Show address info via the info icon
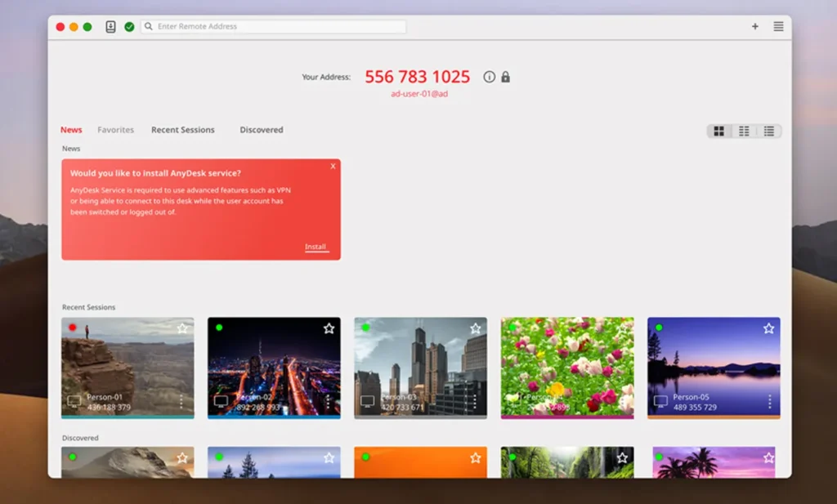This screenshot has width=837, height=504. (x=489, y=77)
